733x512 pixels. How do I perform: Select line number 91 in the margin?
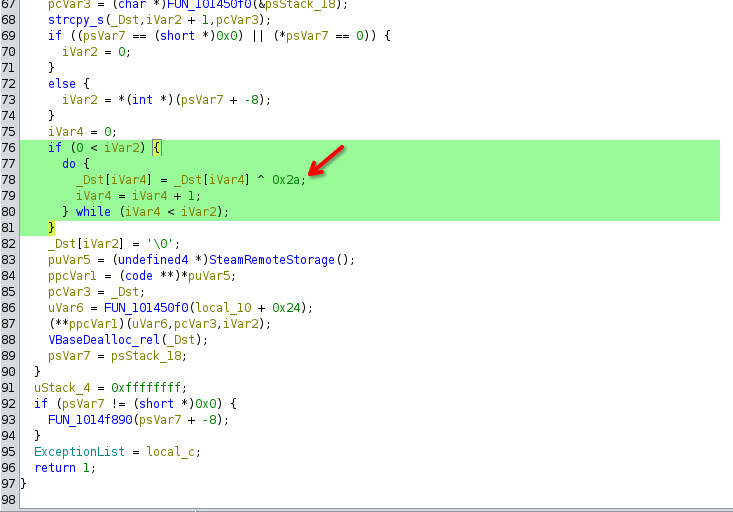coord(9,388)
